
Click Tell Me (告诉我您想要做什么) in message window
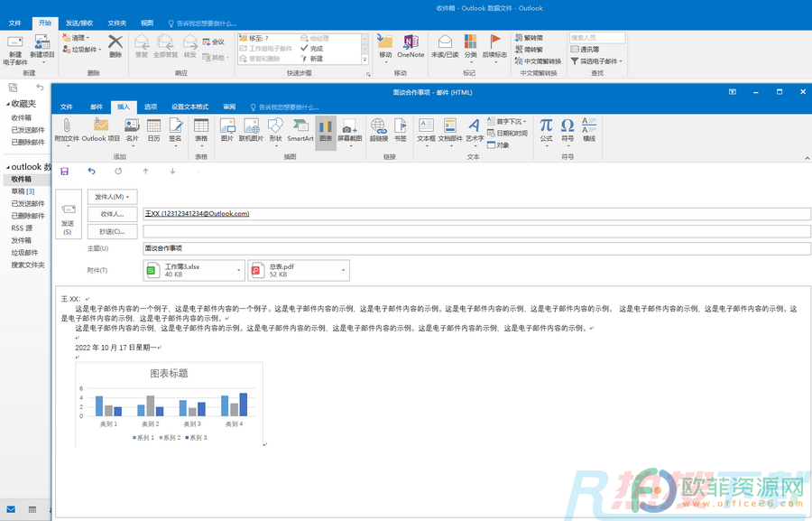(x=285, y=107)
